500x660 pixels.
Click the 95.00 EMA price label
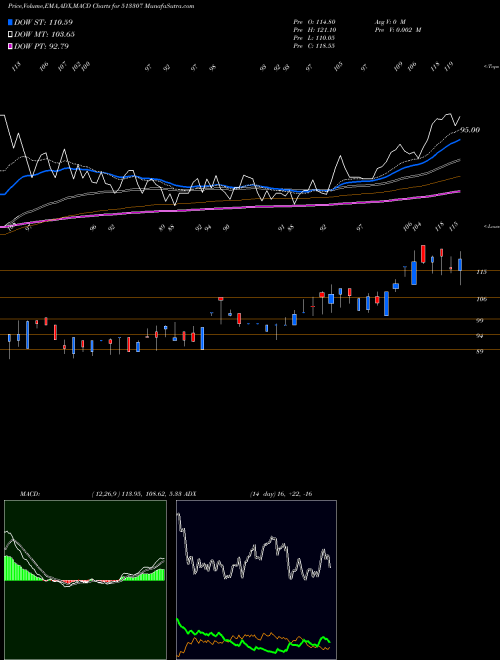[470, 130]
